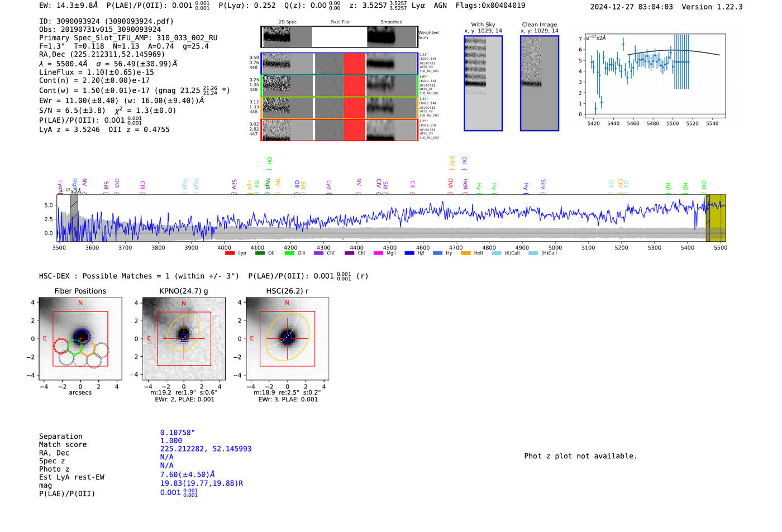The image size is (782, 532).
Task: Open the Fiber Positions image
Action: click(80, 339)
